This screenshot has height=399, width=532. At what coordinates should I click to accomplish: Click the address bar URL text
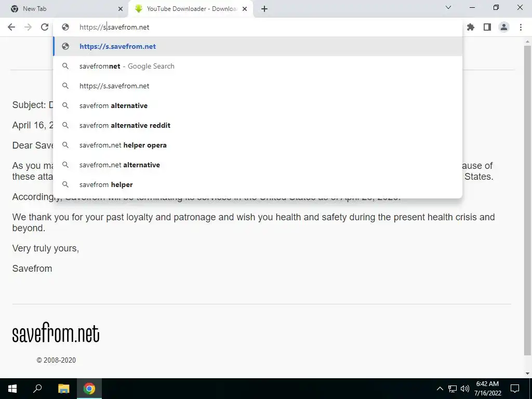(x=114, y=27)
